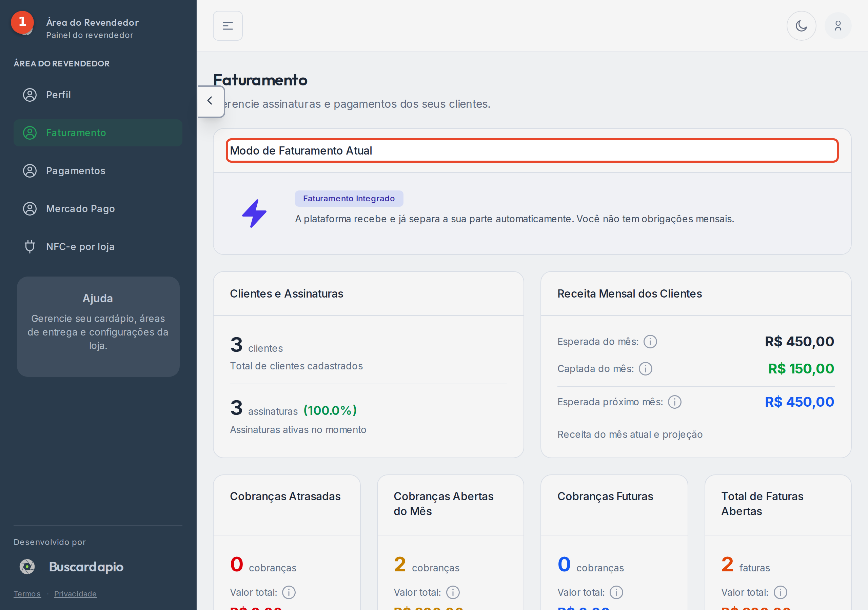
Task: Show Valor total info in Cobranças Futuras
Action: pos(617,592)
